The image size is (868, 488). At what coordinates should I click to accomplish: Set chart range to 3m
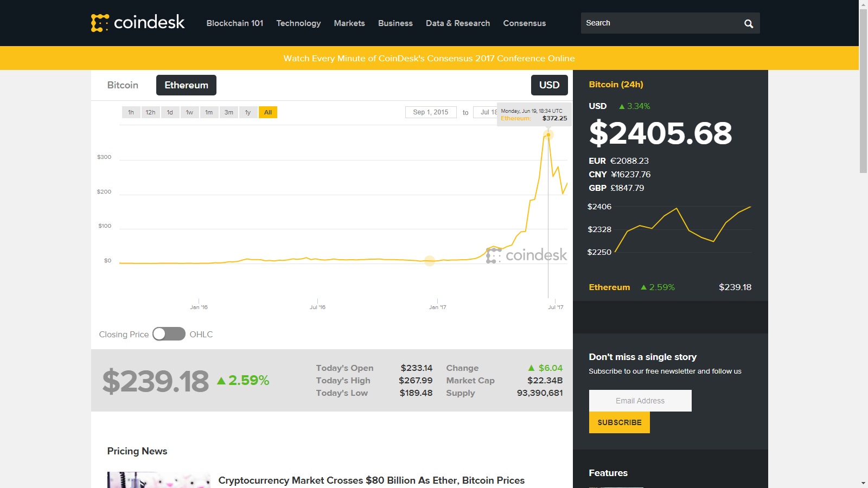point(228,112)
